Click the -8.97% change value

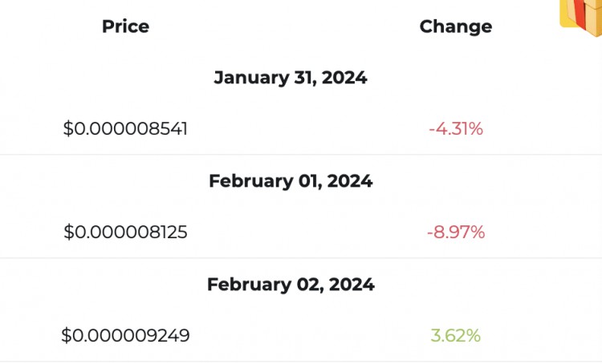click(456, 232)
